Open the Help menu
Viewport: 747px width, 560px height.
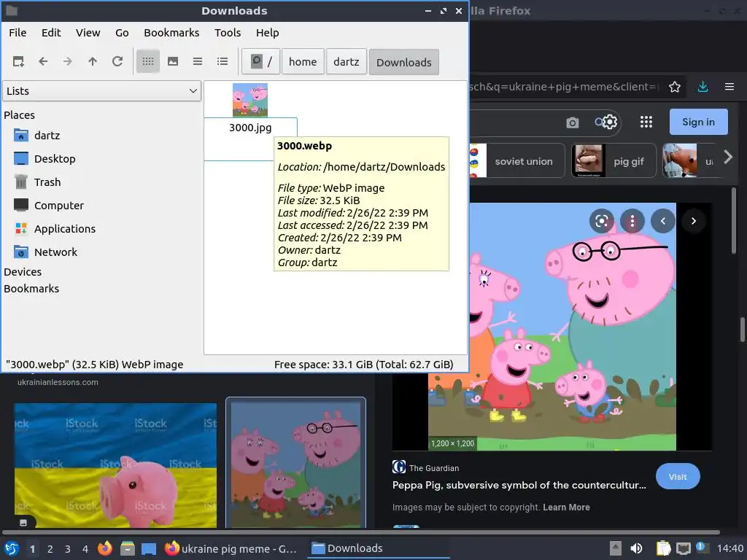coord(267,33)
